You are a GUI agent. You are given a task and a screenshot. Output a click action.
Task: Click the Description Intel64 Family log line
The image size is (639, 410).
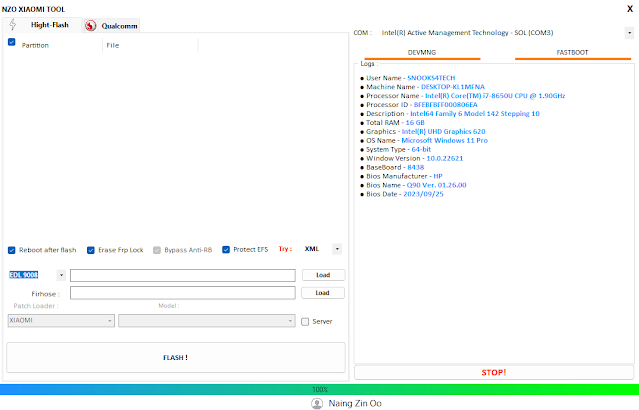[450, 114]
